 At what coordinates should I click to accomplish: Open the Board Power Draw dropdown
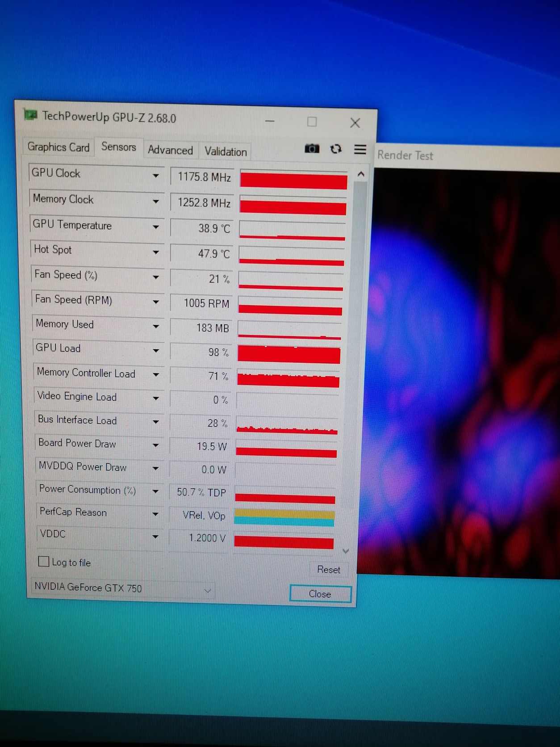pyautogui.click(x=155, y=445)
